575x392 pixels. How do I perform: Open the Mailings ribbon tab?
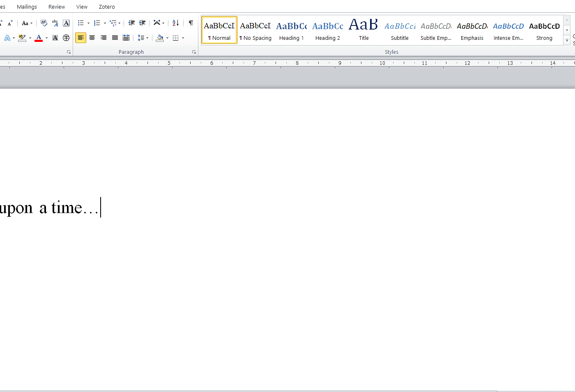point(27,7)
